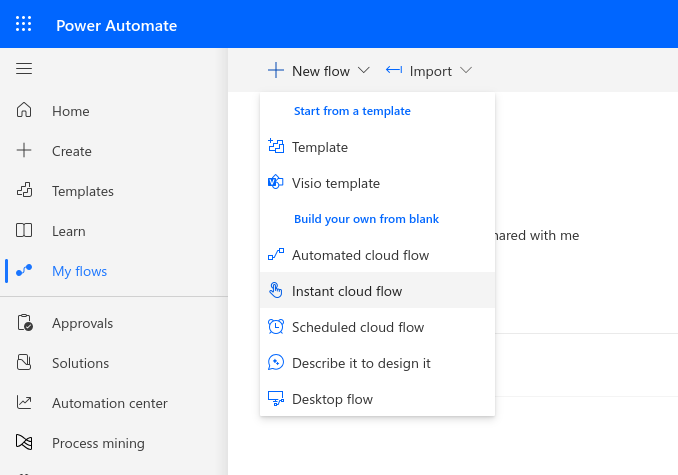Select Scheduled cloud flow option
Screen dimensions: 678x475
point(377,327)
